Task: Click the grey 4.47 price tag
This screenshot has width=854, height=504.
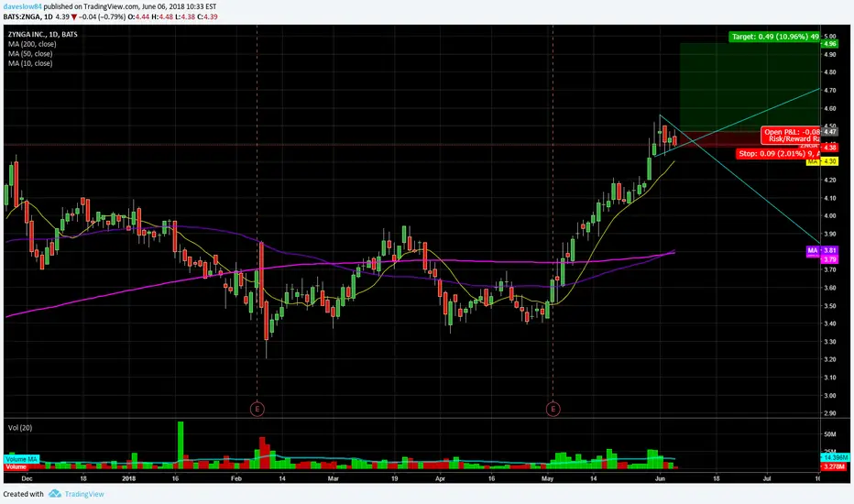Action: point(830,132)
